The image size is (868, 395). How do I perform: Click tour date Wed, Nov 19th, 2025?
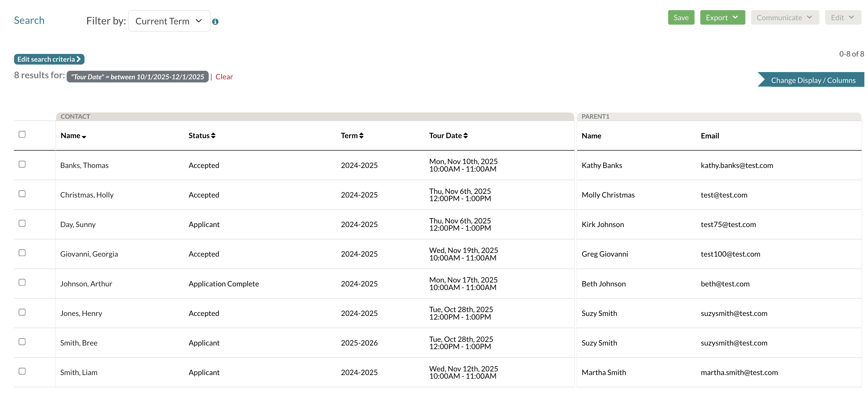click(x=463, y=251)
